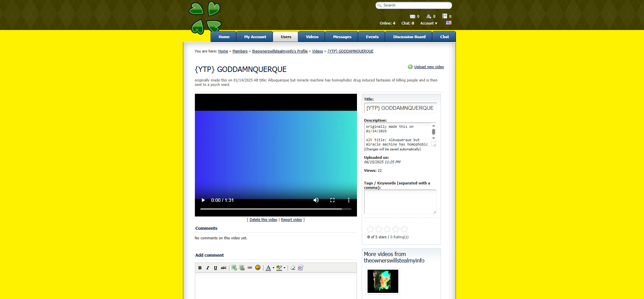Open the Chat tab

(444, 37)
